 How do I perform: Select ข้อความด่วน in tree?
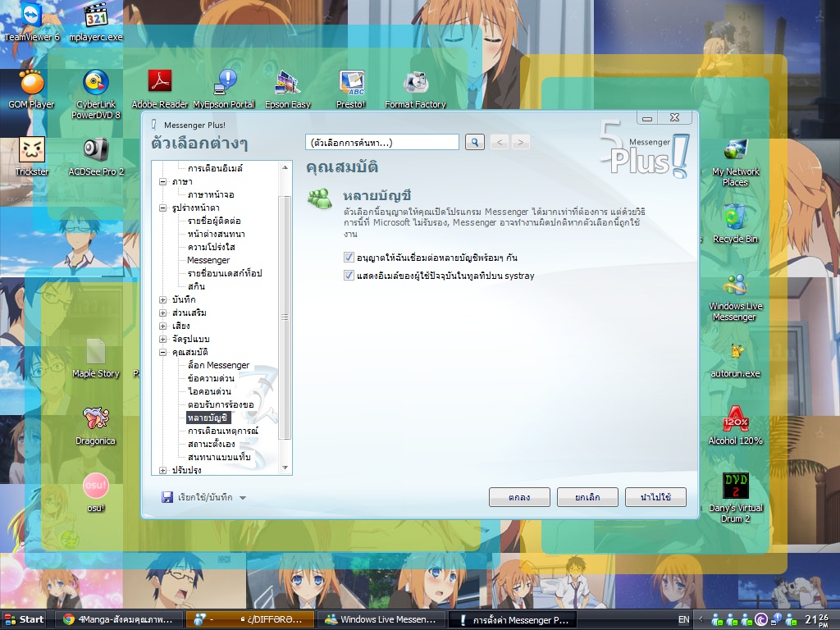coord(211,378)
